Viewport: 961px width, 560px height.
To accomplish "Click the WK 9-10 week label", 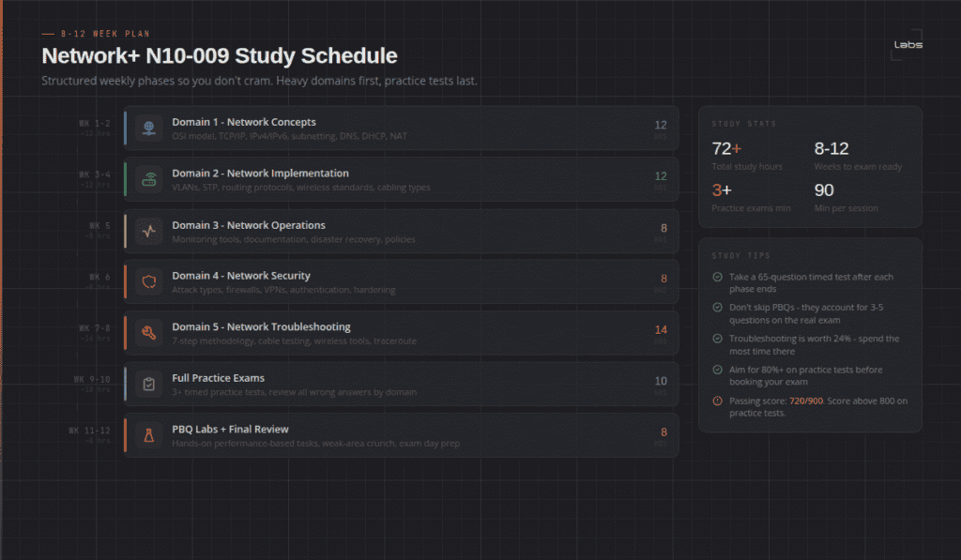I will tap(92, 379).
